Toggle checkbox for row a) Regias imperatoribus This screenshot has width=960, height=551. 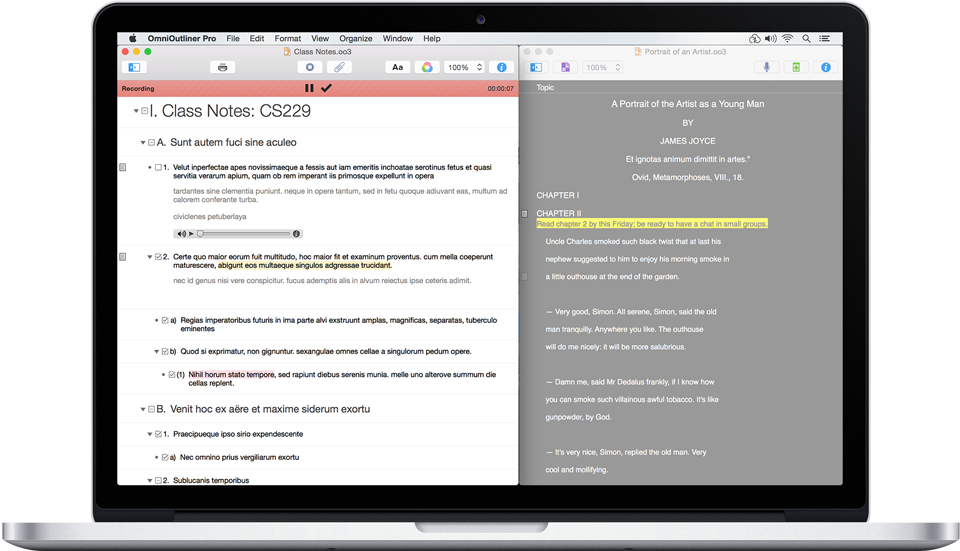165,320
